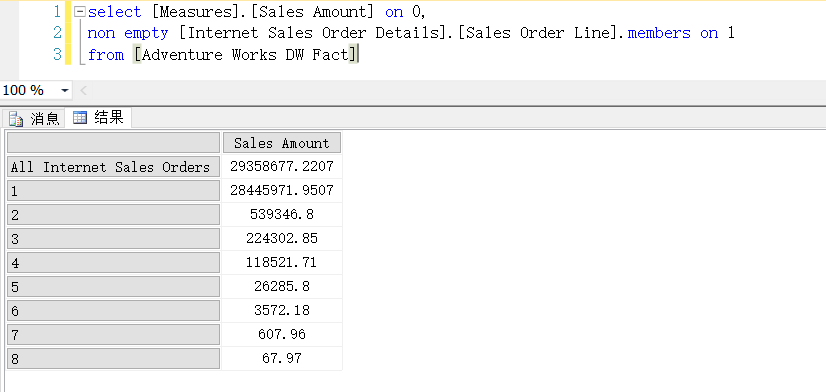Image resolution: width=826 pixels, height=392 pixels.
Task: Click the cell value 224302.85
Action: pos(282,238)
